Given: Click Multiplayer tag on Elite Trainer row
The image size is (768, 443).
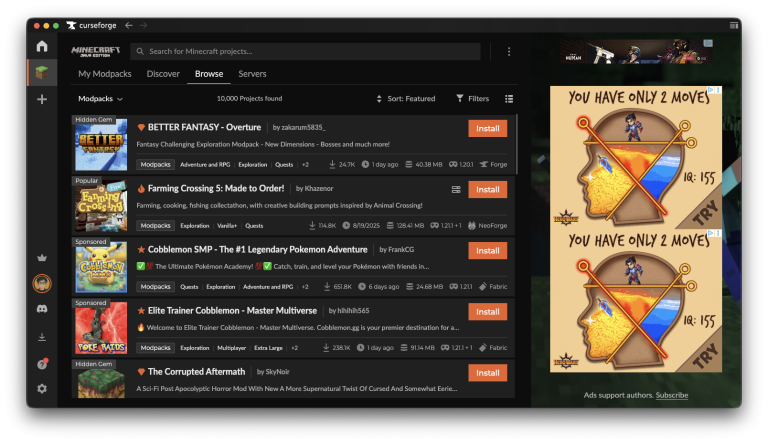Looking at the screenshot, I should click(232, 348).
